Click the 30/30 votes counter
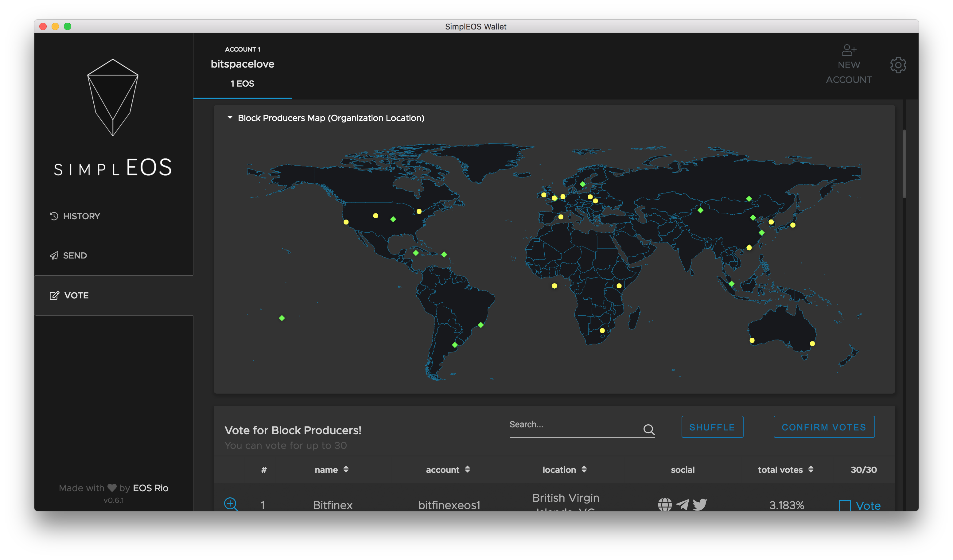This screenshot has height=560, width=953. (863, 470)
